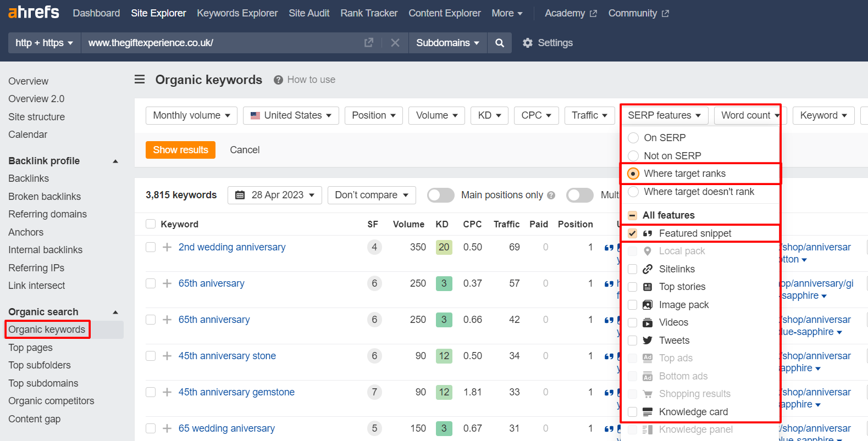The image size is (868, 441).
Task: Open Organic keywords in sidebar
Action: pyautogui.click(x=47, y=330)
